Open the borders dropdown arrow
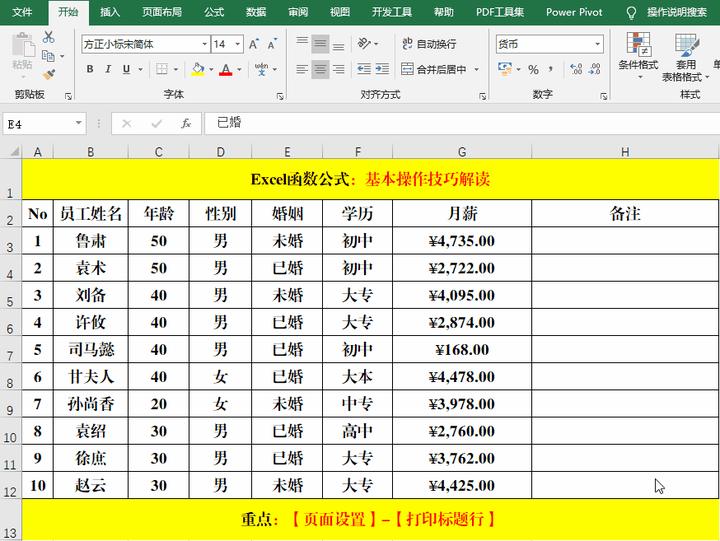The width and height of the screenshot is (720, 541). [x=175, y=69]
